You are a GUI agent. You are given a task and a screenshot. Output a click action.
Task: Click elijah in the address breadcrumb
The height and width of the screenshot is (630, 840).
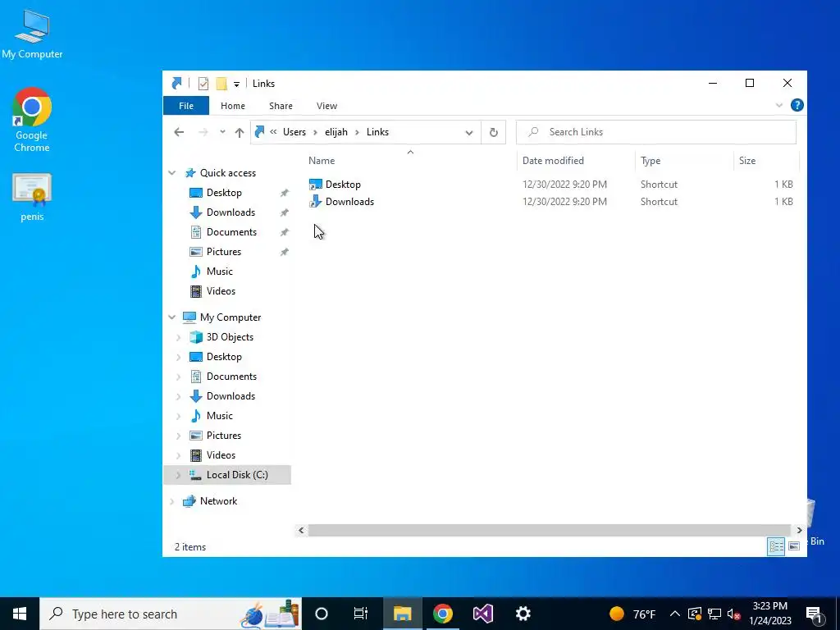pos(336,132)
